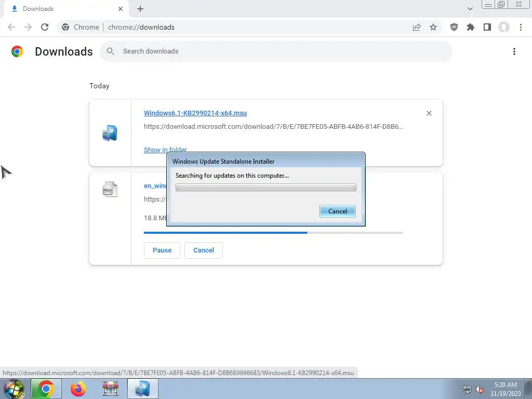Cancel the in-progress Chrome download
Image resolution: width=532 pixels, height=399 pixels.
[204, 250]
